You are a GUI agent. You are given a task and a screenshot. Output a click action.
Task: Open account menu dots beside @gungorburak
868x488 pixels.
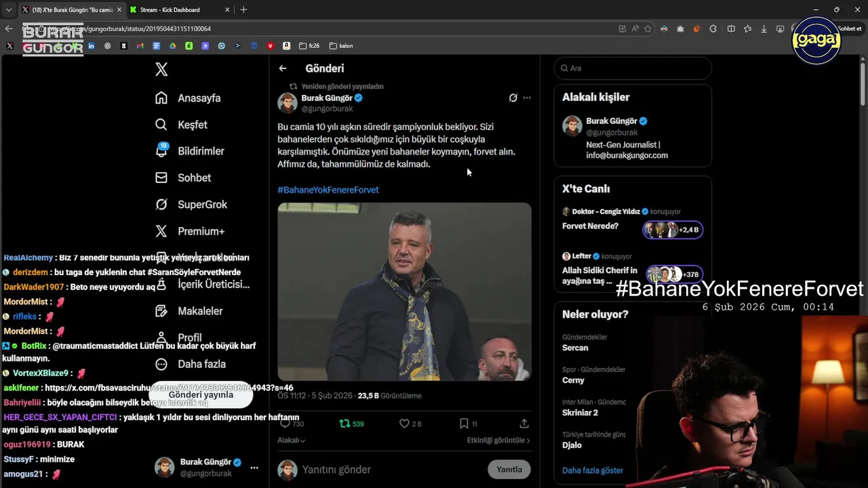tap(254, 468)
